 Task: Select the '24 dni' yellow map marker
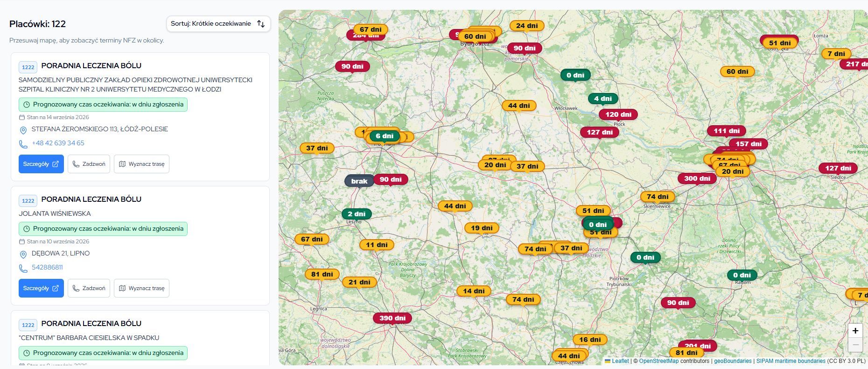pyautogui.click(x=527, y=26)
